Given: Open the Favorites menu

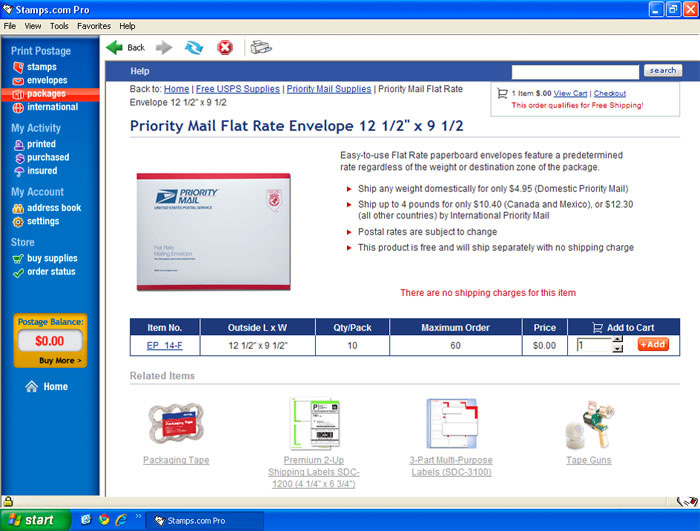Looking at the screenshot, I should click(x=94, y=26).
